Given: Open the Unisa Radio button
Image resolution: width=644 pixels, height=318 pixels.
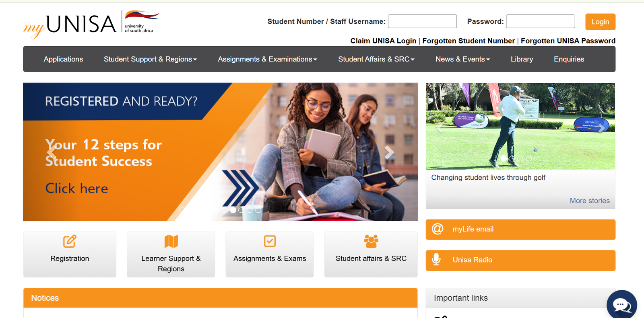Looking at the screenshot, I should click(x=520, y=260).
